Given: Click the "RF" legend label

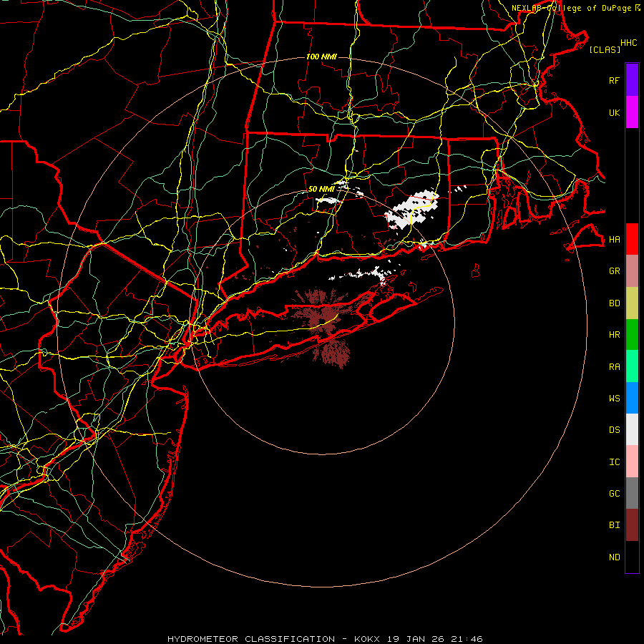Looking at the screenshot, I should click(614, 80).
